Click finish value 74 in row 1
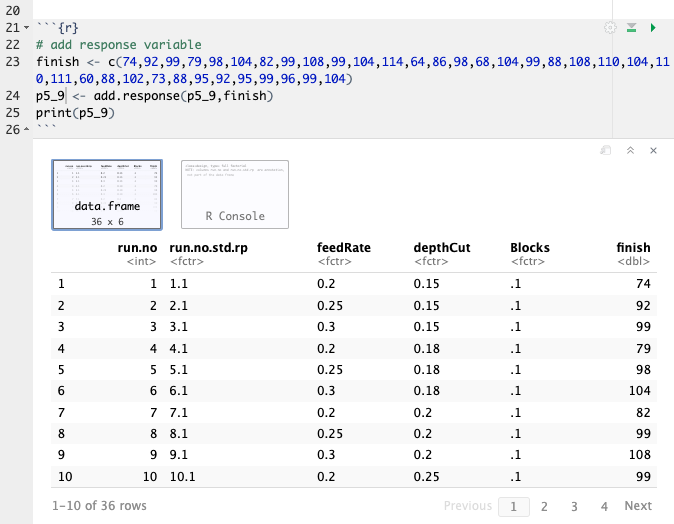The image size is (674, 524). click(x=643, y=284)
